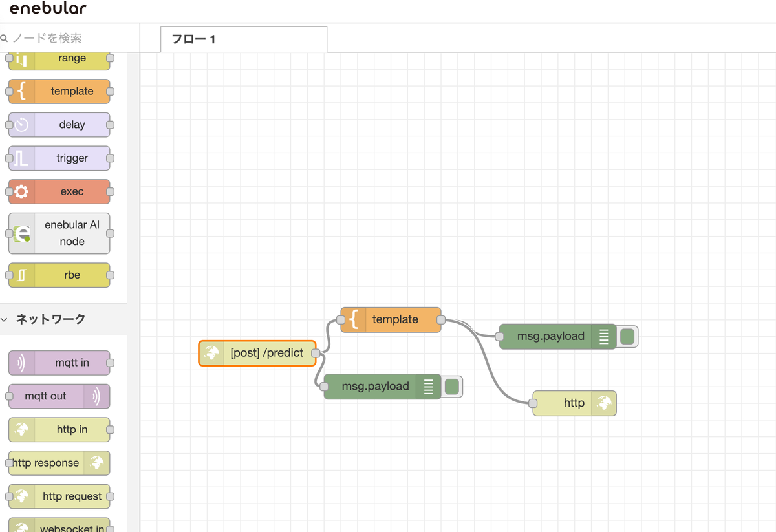The width and height of the screenshot is (776, 532).
Task: Click the delay node timer icon
Action: 21,125
